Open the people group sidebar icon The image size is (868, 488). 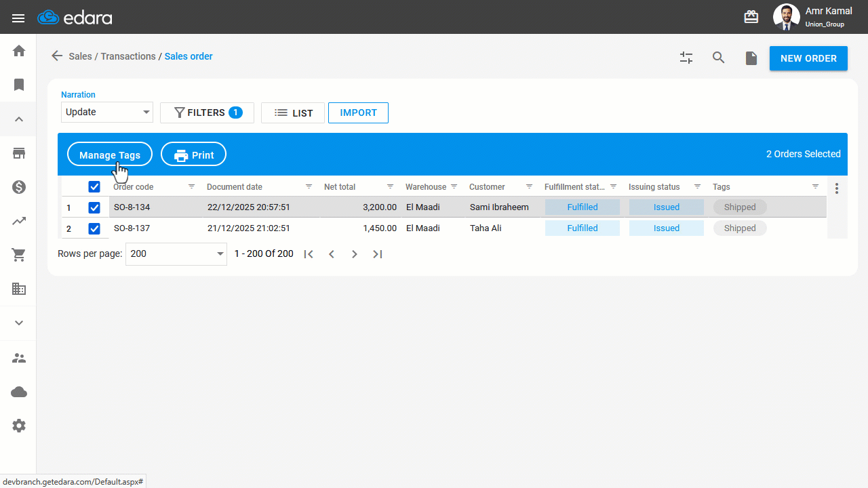[19, 358]
